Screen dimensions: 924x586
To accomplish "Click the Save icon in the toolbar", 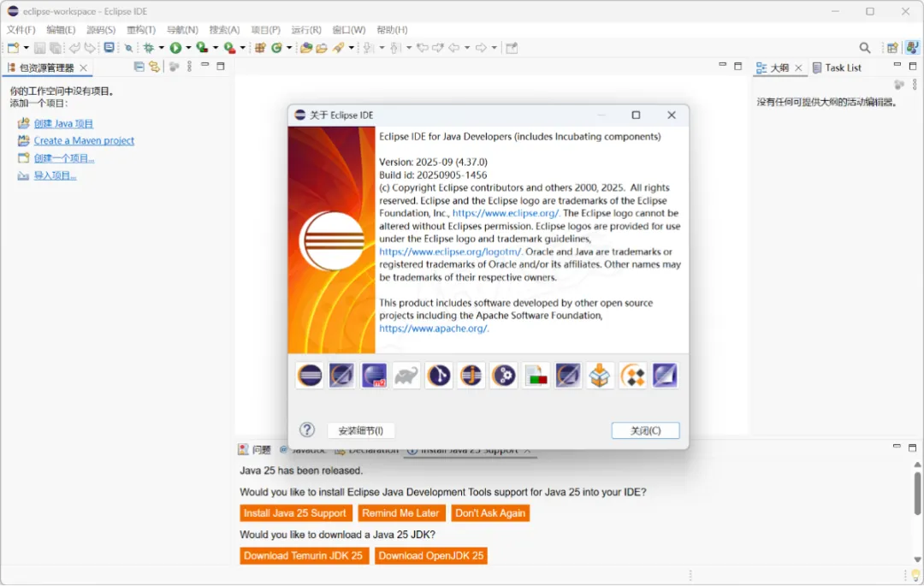I will tap(39, 48).
